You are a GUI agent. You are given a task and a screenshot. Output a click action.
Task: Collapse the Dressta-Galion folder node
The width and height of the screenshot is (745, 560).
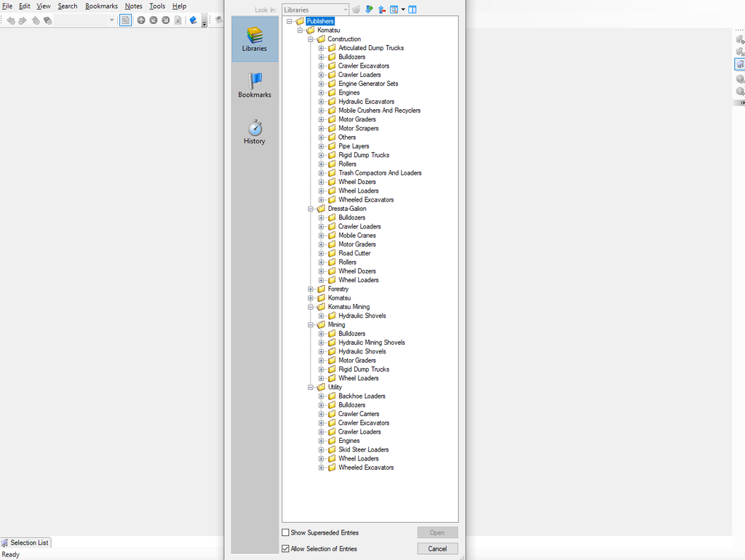pyautogui.click(x=311, y=209)
